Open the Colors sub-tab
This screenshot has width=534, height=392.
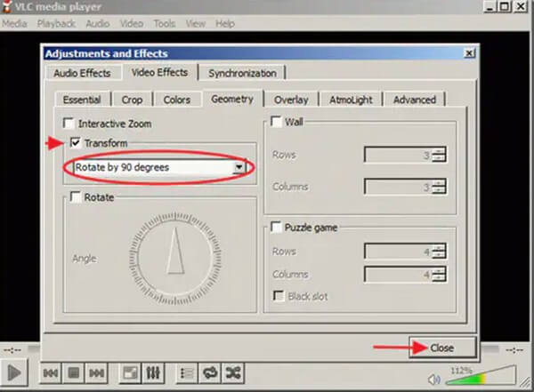(177, 100)
